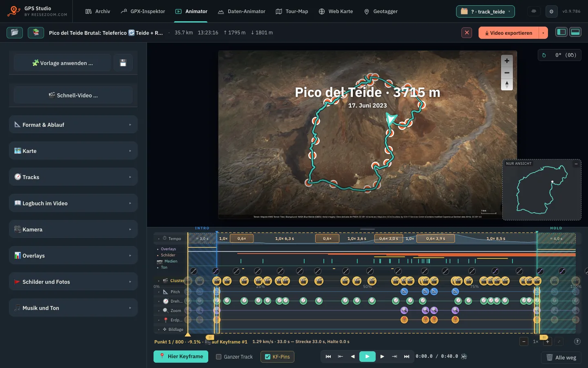Select the 1,0× 8,5 s tempo segment
588x368 pixels.
point(496,238)
